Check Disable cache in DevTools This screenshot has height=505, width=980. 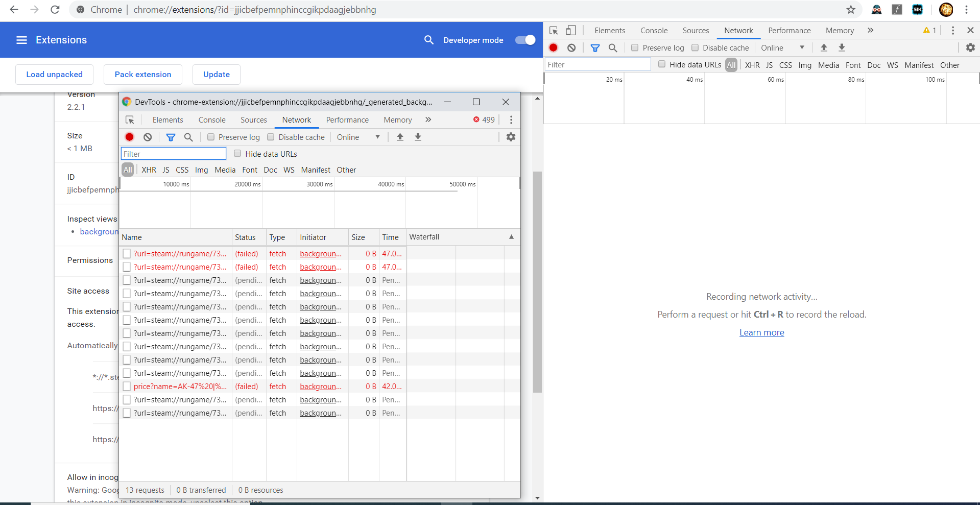(x=271, y=137)
